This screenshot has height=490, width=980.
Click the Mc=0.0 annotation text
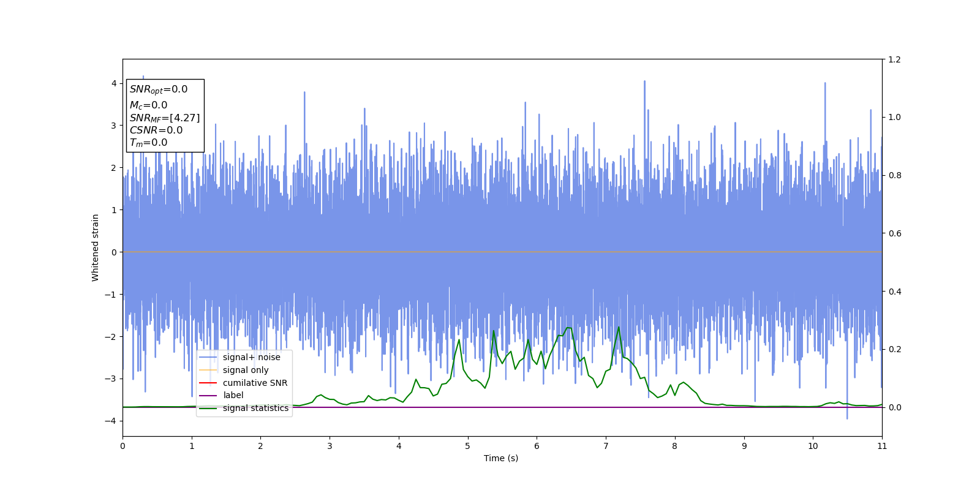point(148,105)
